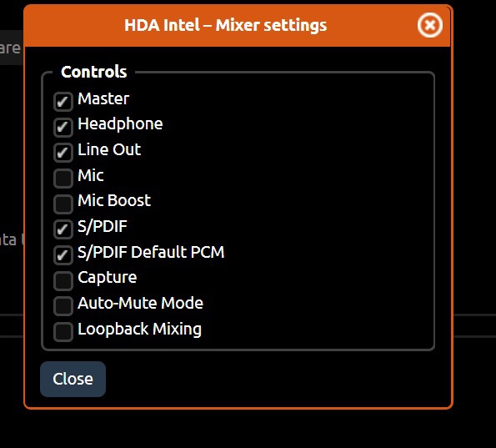
Task: Turn on Auto-Mute Mode checkbox
Action: pyautogui.click(x=63, y=306)
